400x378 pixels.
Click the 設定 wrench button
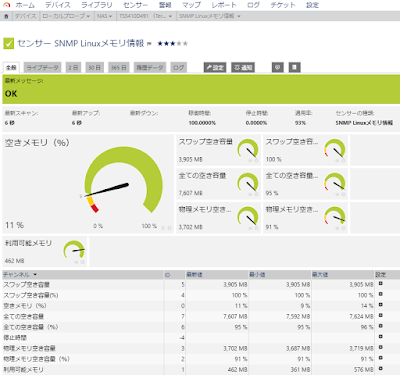pos(215,67)
